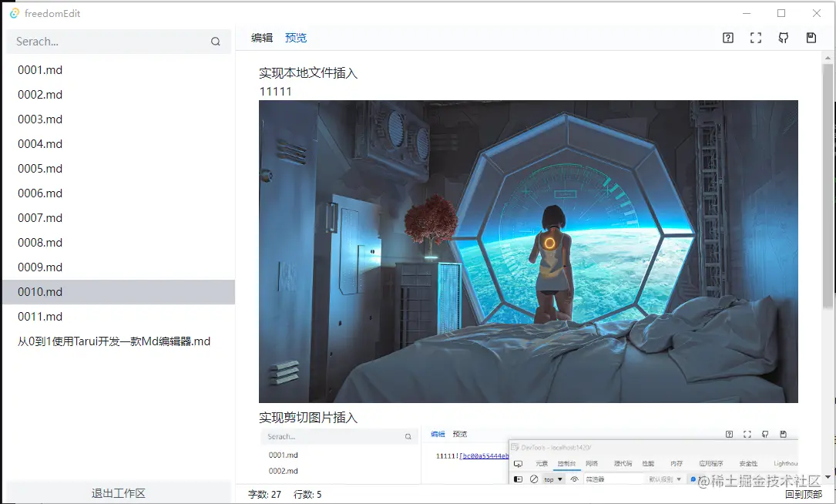Screen dimensions: 836x504
Task: Open 从0到1使用Tarui开发一款Md编辑器.md file
Action: tap(119, 341)
